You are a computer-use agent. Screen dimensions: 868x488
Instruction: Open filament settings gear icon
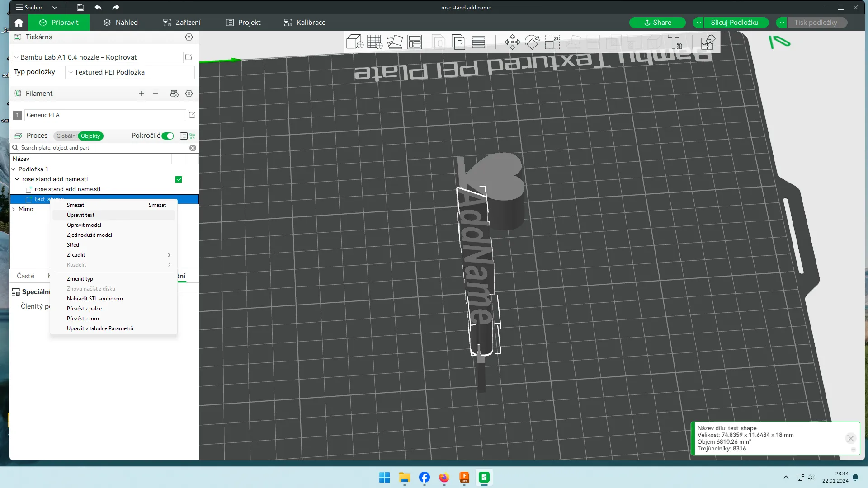189,94
